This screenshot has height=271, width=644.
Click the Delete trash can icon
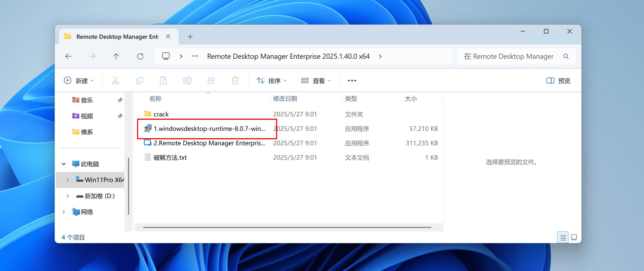235,81
